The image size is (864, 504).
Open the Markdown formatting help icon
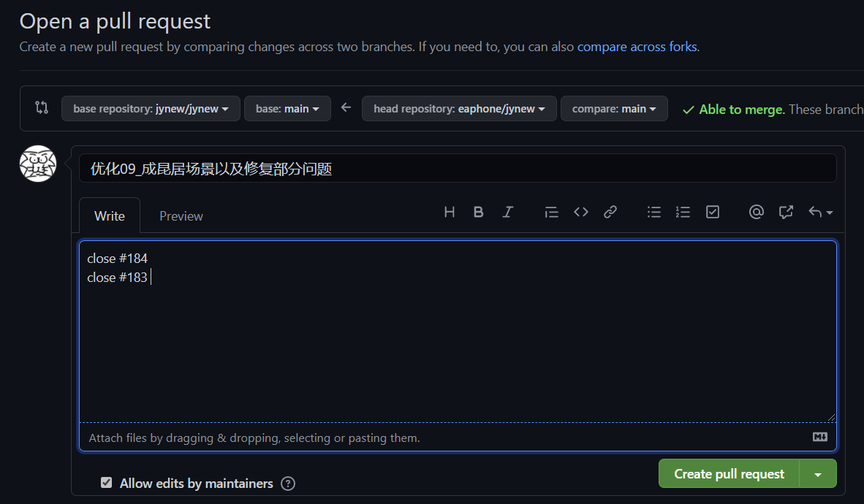(x=819, y=437)
